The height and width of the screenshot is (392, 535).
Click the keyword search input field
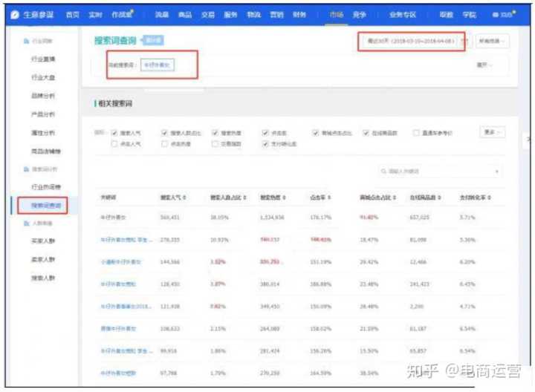tap(438, 171)
